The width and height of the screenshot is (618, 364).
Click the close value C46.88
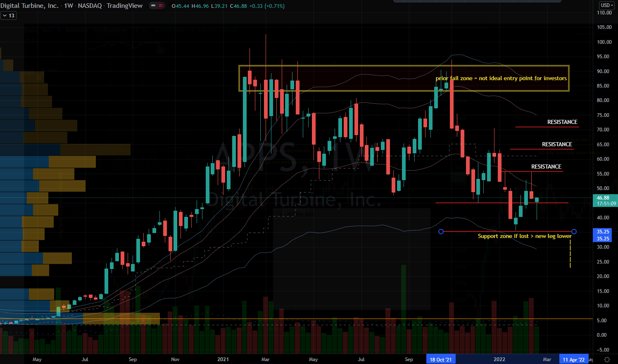(x=238, y=6)
